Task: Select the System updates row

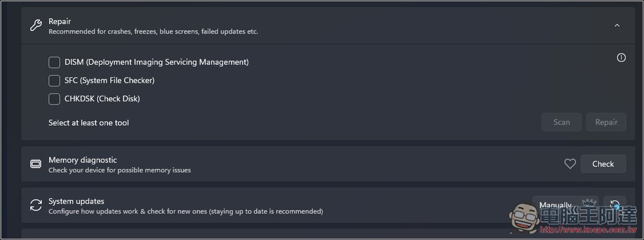Action: point(328,205)
